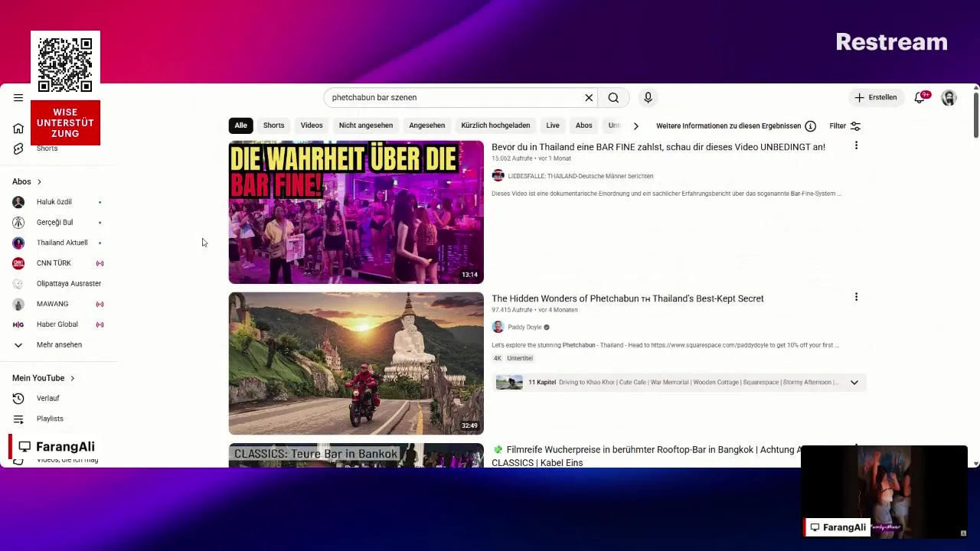The width and height of the screenshot is (980, 551).
Task: Click the 11 Kapitel chapter thumbnail
Action: click(x=509, y=383)
